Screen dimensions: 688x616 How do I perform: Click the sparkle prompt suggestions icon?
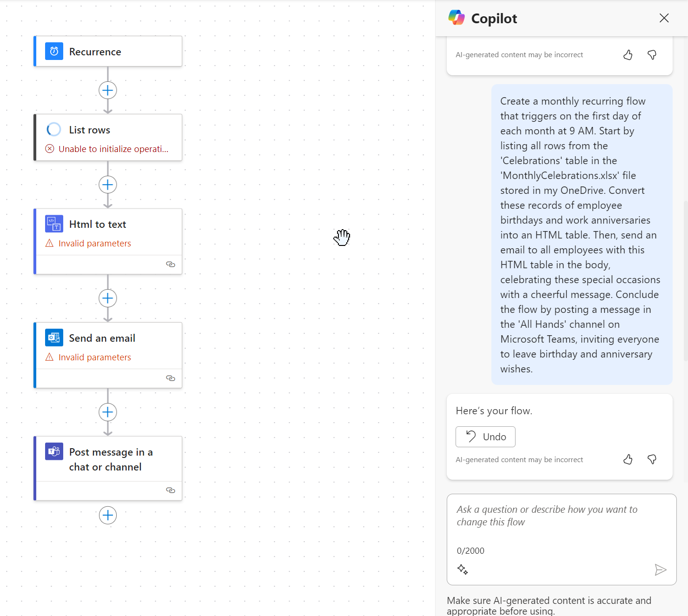(x=463, y=570)
